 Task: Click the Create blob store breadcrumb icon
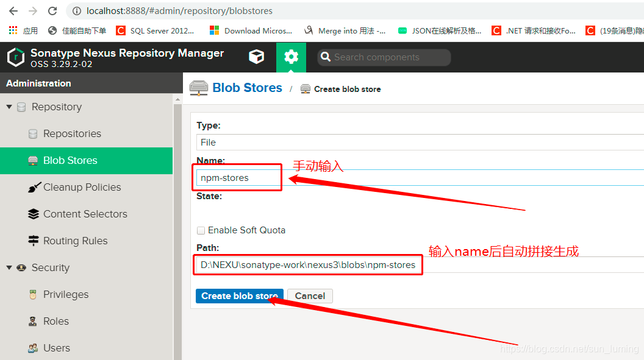click(x=305, y=89)
